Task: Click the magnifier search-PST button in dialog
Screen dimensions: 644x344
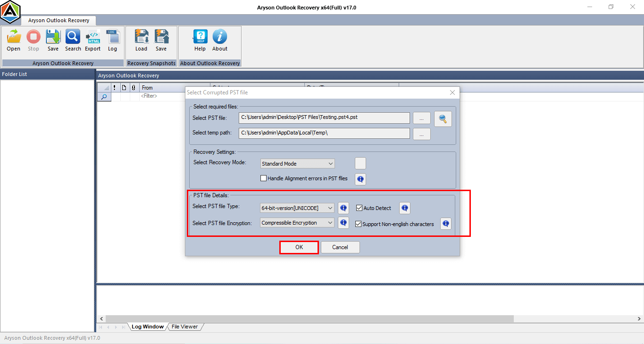Action: [x=443, y=119]
